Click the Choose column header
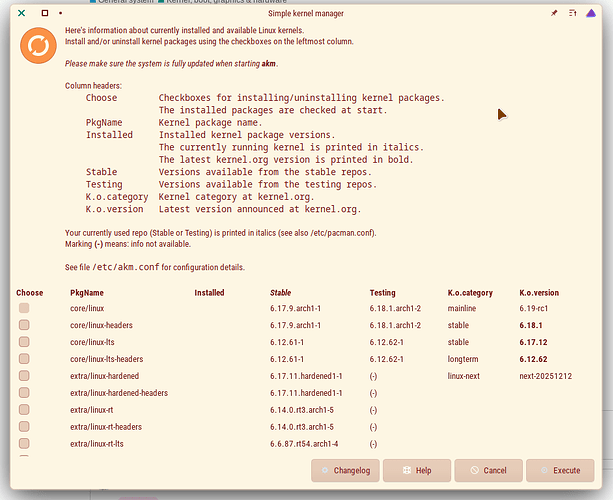This screenshot has height=500, width=613. point(30,293)
